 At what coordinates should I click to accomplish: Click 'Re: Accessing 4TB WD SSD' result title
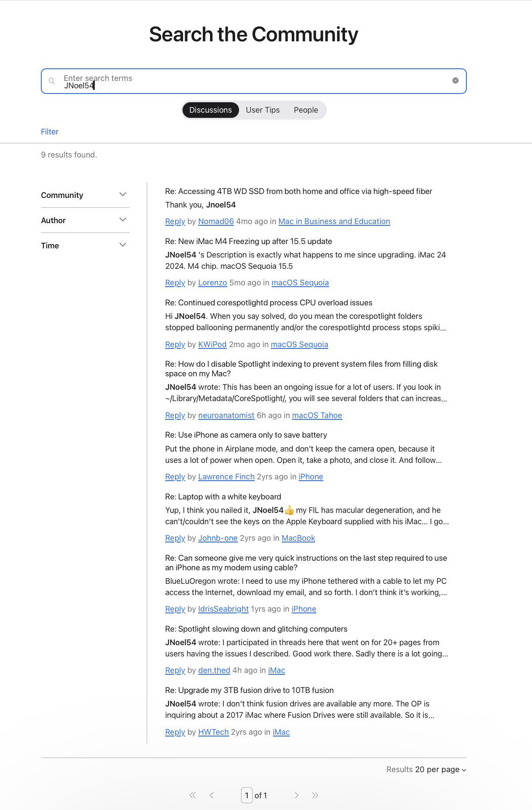tap(299, 191)
